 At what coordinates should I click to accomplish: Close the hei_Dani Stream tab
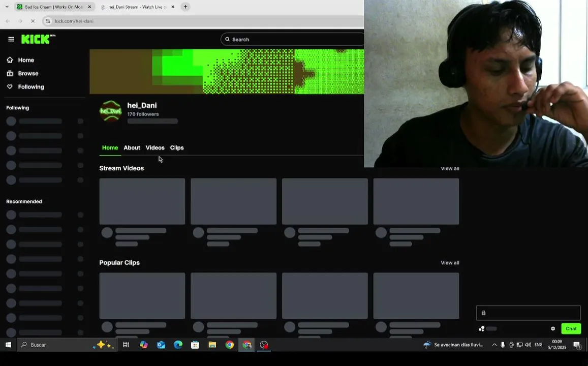tap(172, 7)
